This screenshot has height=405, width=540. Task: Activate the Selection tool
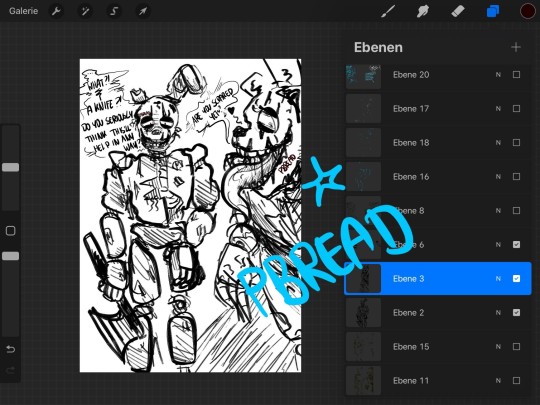(114, 11)
